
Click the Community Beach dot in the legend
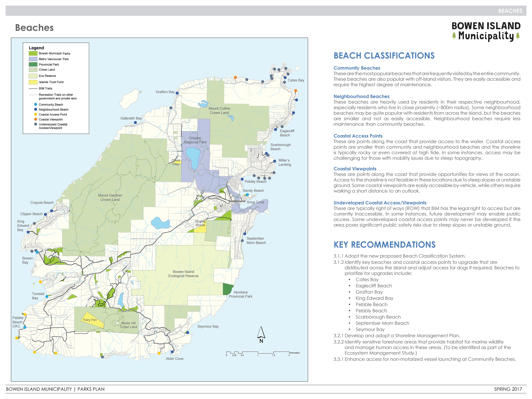tap(36, 104)
